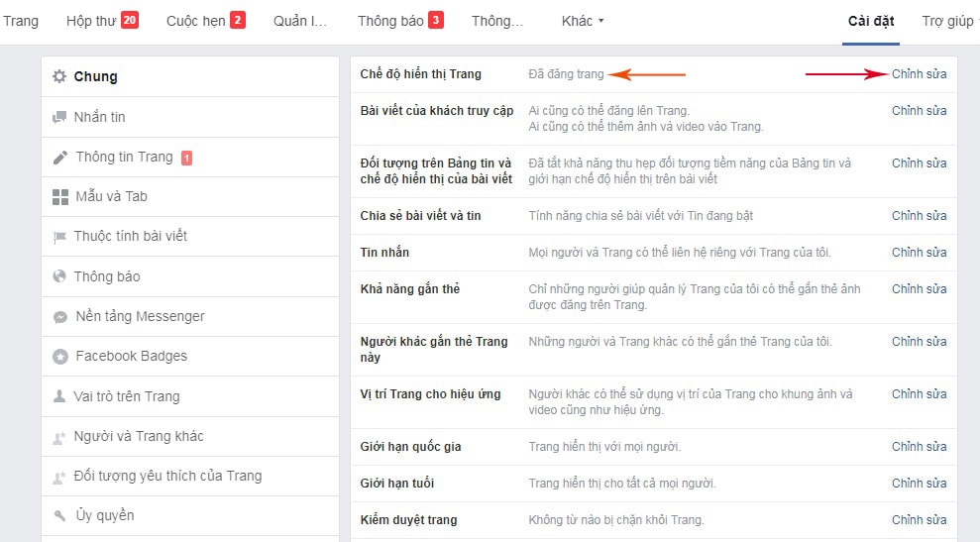Click Chỉnh sửa for Đối tượng trên Bảng tin

point(919,163)
